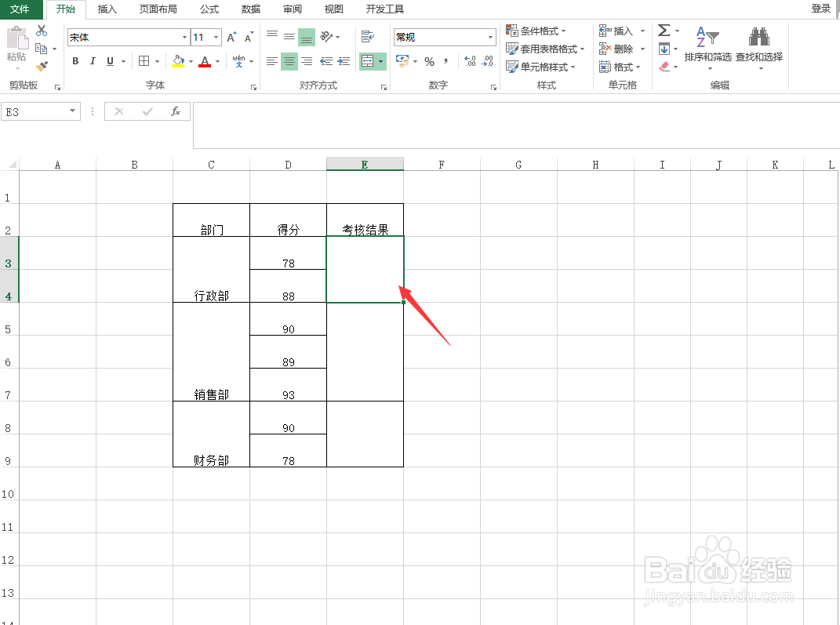Screen dimensions: 840x625
Task: Confirm entry with formula bar checkmark
Action: (147, 111)
